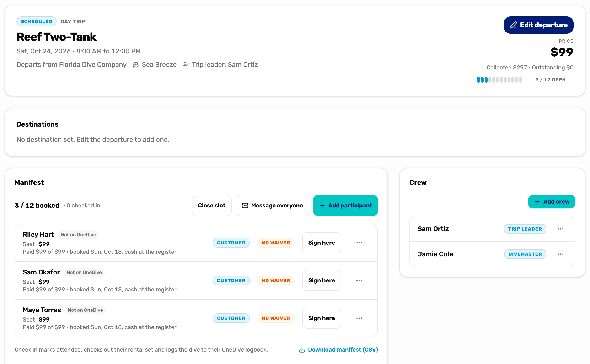The height and width of the screenshot is (364, 590).
Task: Click 'Collected $297 • Outstanding $0' text
Action: click(530, 67)
